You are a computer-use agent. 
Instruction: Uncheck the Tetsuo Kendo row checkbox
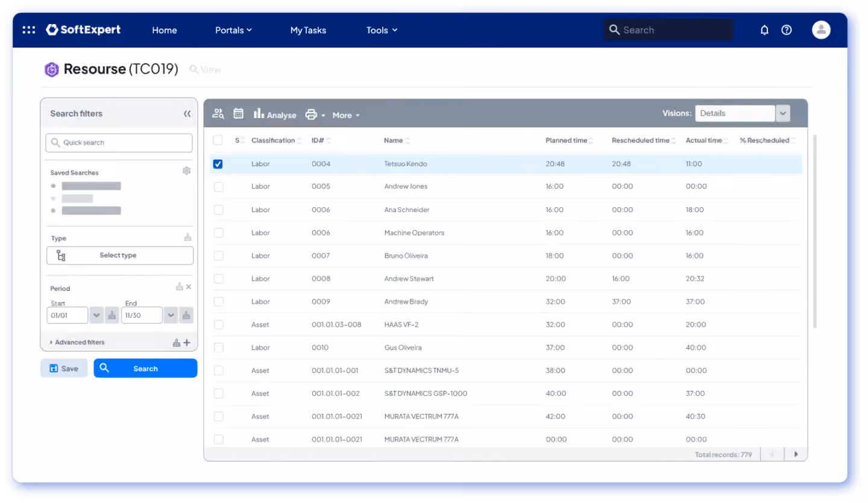218,164
